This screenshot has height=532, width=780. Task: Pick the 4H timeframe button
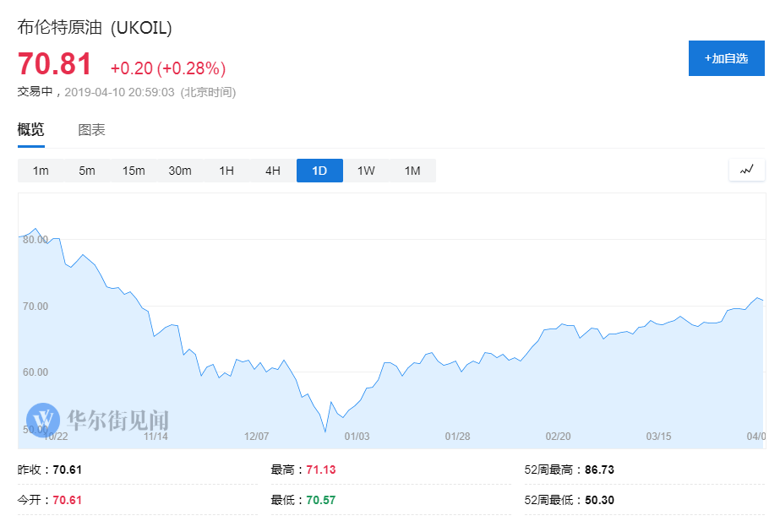pos(273,171)
